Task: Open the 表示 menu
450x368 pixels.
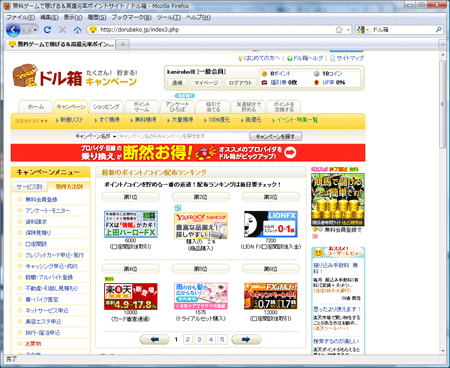Action: click(73, 17)
